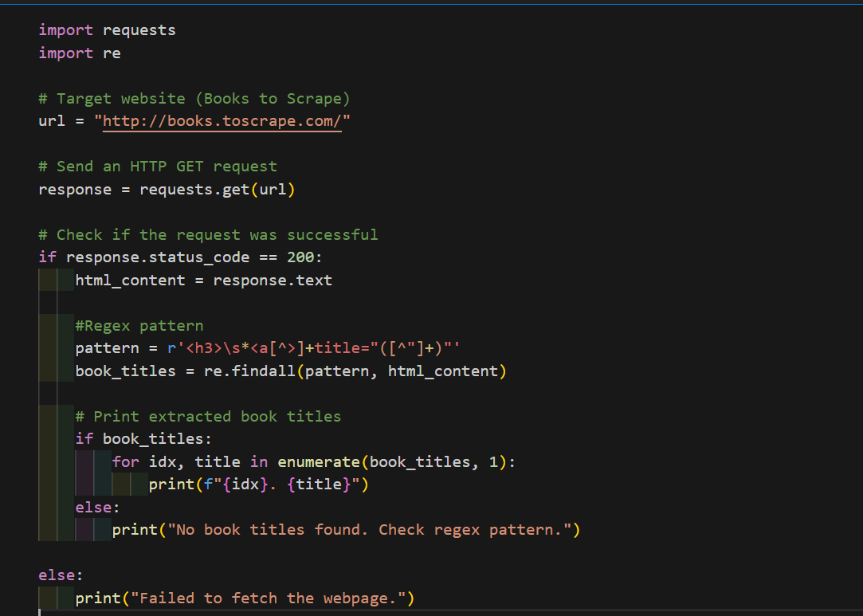Click the 'if book_titles:' statement
Image resolution: width=863 pixels, height=616 pixels.
pyautogui.click(x=143, y=439)
